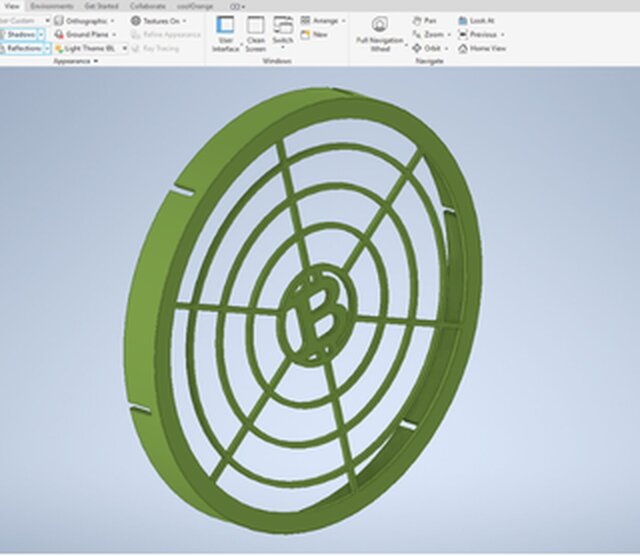The image size is (640, 556).
Task: Toggle the Reflections button
Action: 21,48
